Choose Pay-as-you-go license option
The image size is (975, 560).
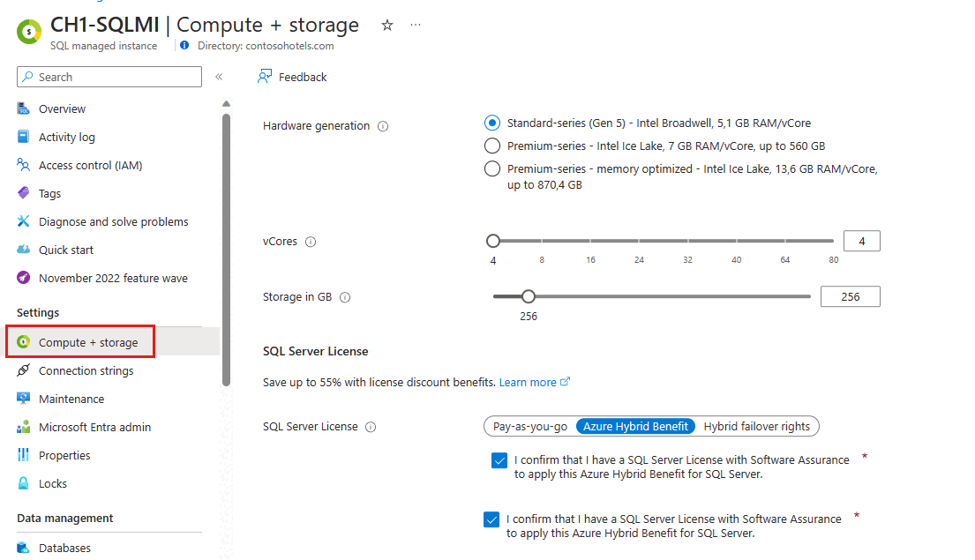click(x=530, y=426)
